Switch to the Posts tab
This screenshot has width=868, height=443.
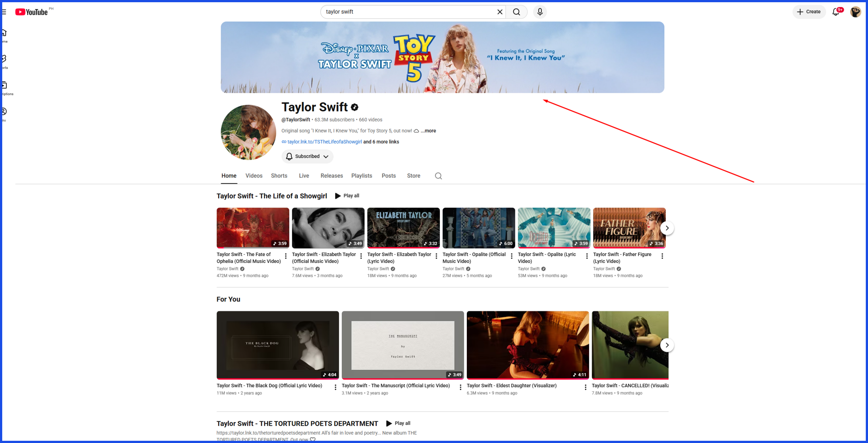click(x=389, y=176)
